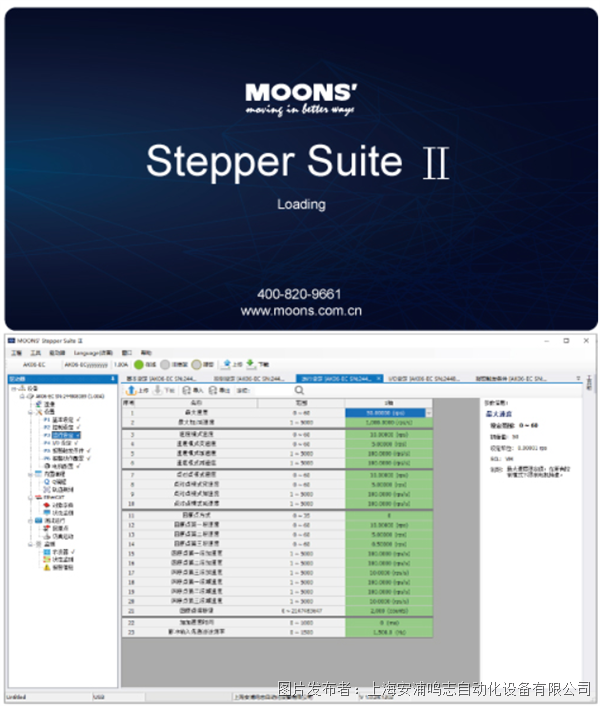
Task: Click the green download arrow in main toolbar
Action: click(251, 364)
